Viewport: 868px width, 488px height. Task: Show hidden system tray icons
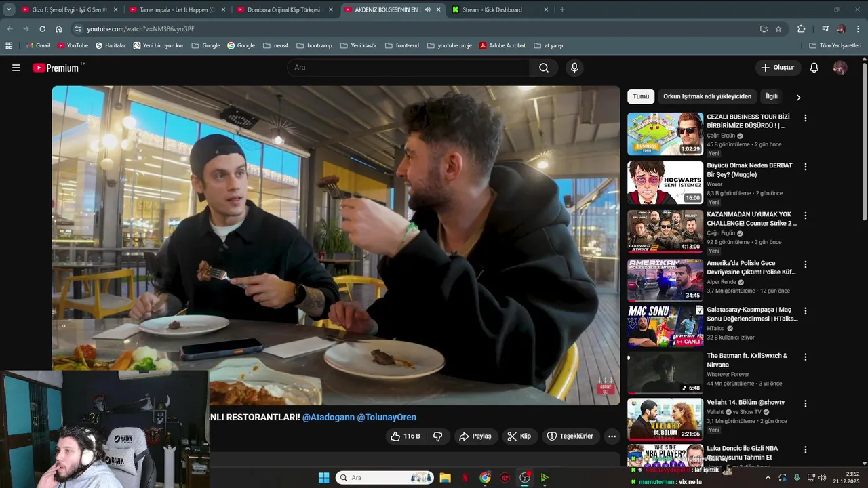click(x=768, y=478)
